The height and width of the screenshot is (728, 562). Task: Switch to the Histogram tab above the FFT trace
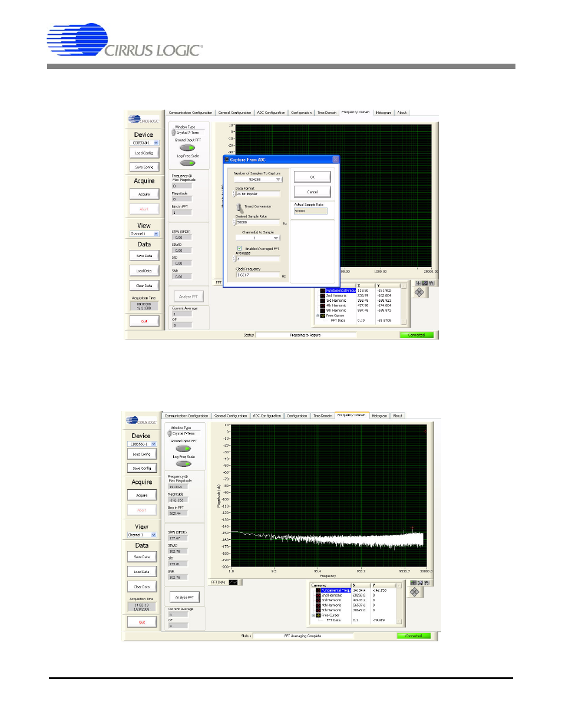[x=379, y=416]
